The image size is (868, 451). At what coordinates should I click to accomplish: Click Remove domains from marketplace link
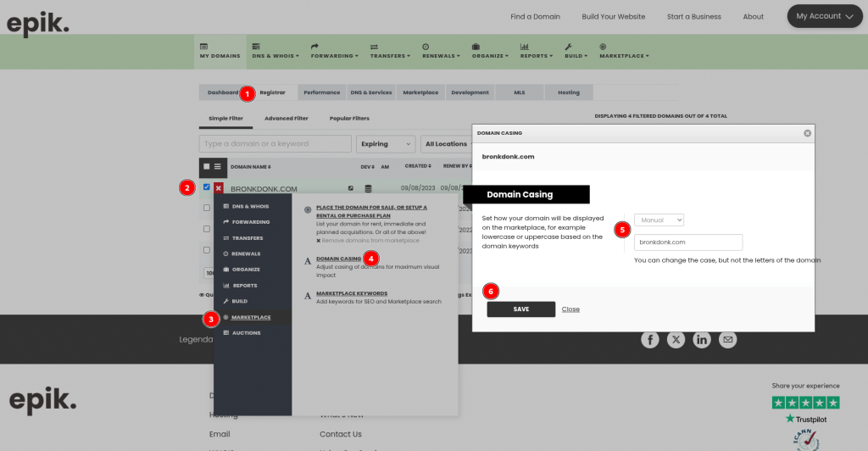pyautogui.click(x=370, y=241)
